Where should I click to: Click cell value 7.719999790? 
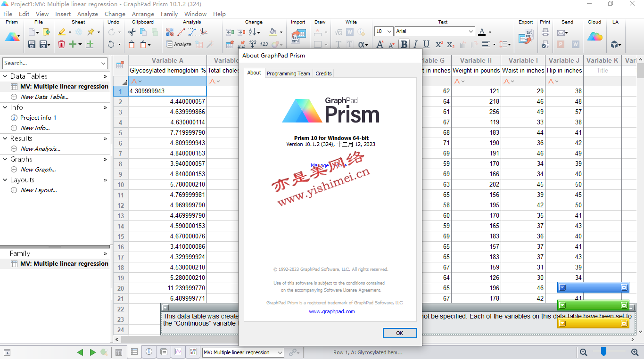(167, 133)
